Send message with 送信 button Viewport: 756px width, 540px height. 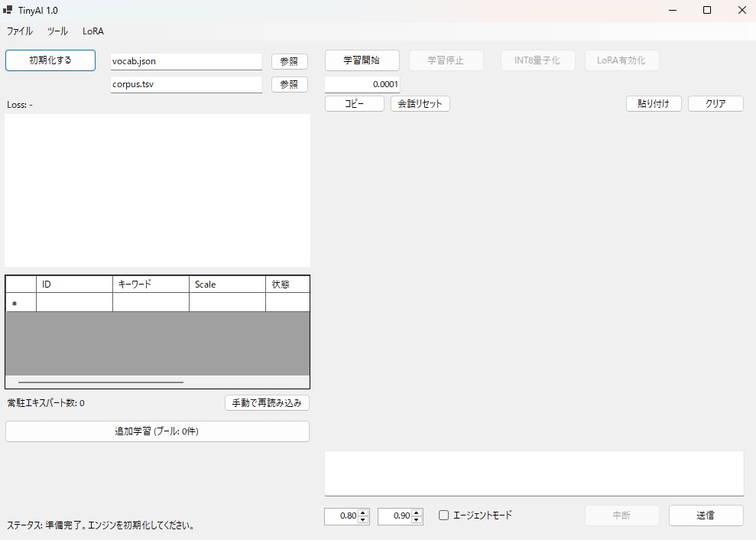(x=706, y=516)
